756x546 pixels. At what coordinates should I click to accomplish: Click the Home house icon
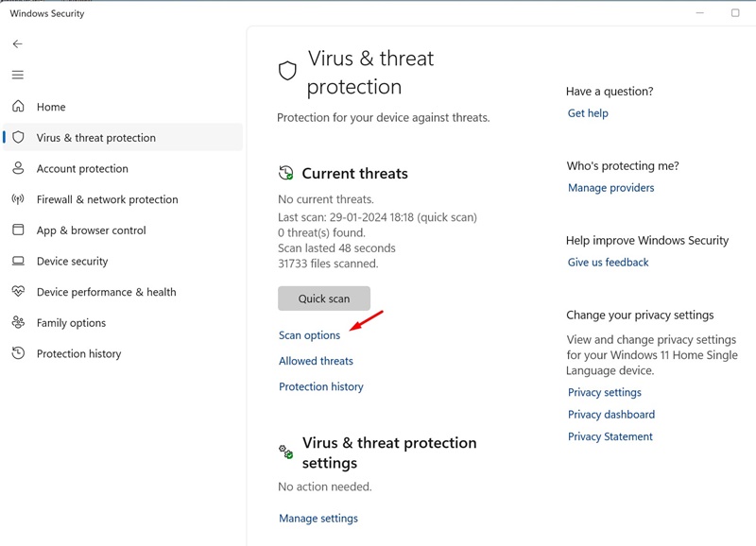18,107
